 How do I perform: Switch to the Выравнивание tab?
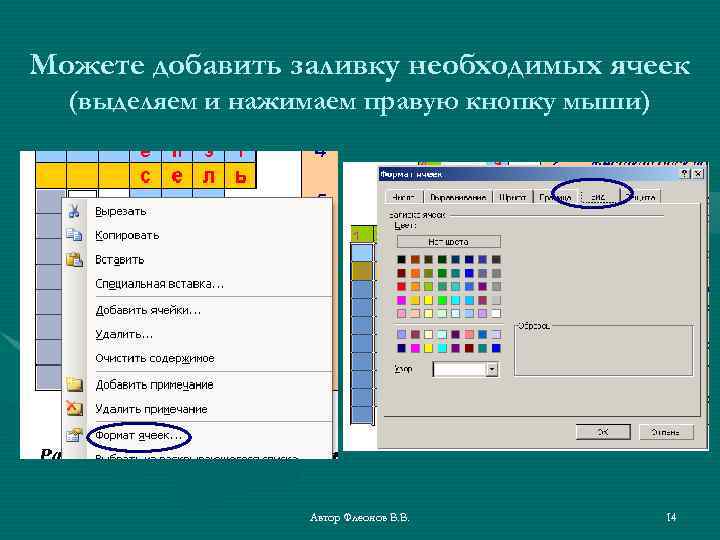(458, 197)
